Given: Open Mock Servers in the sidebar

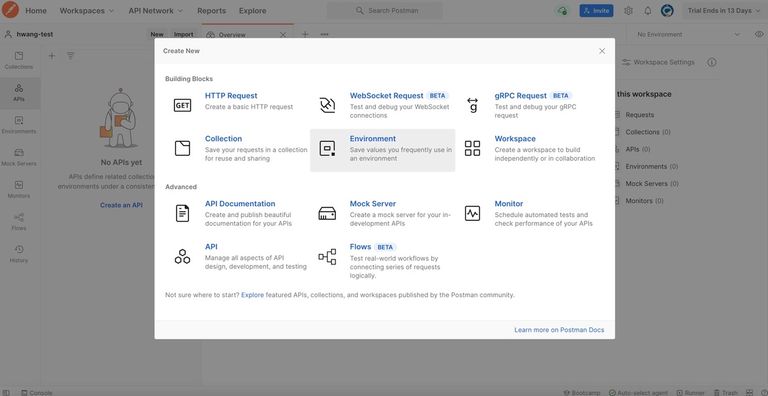Looking at the screenshot, I should [x=19, y=158].
